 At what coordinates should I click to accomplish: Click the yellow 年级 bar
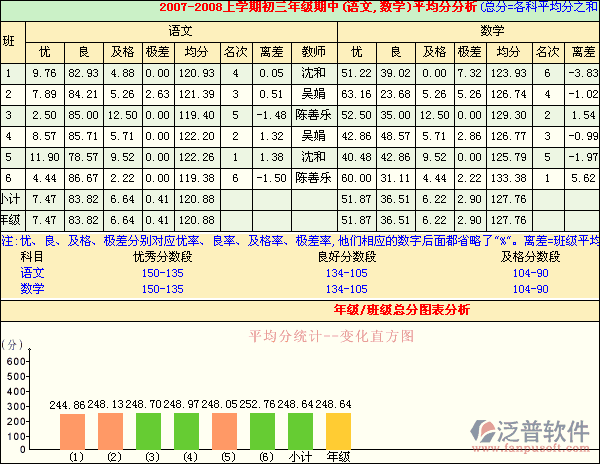(338, 431)
